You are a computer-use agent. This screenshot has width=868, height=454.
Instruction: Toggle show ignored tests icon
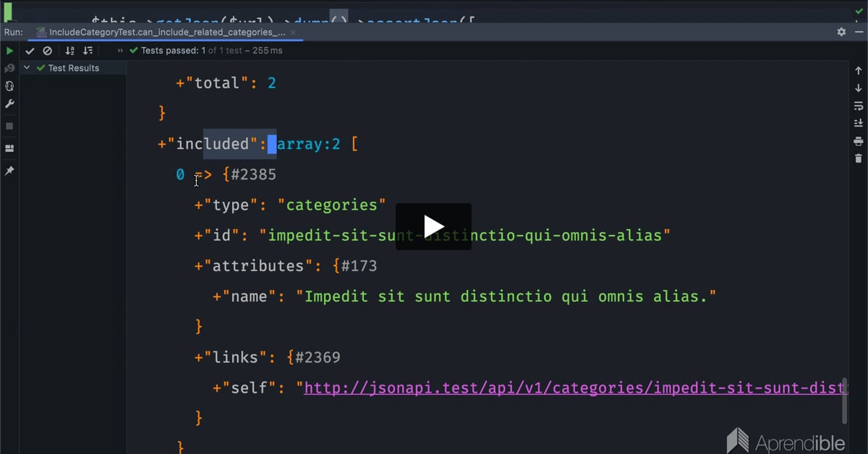(47, 51)
